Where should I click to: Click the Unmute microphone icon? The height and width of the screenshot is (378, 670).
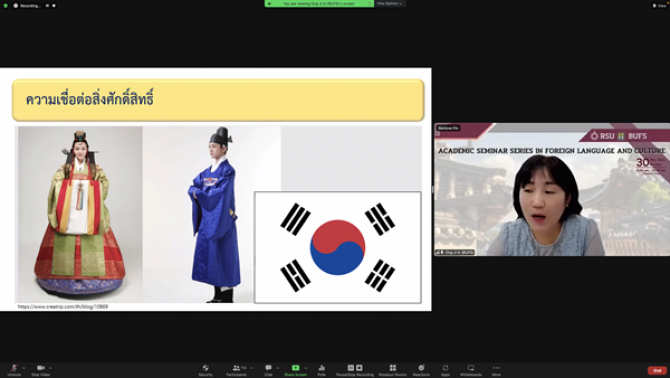point(14,368)
